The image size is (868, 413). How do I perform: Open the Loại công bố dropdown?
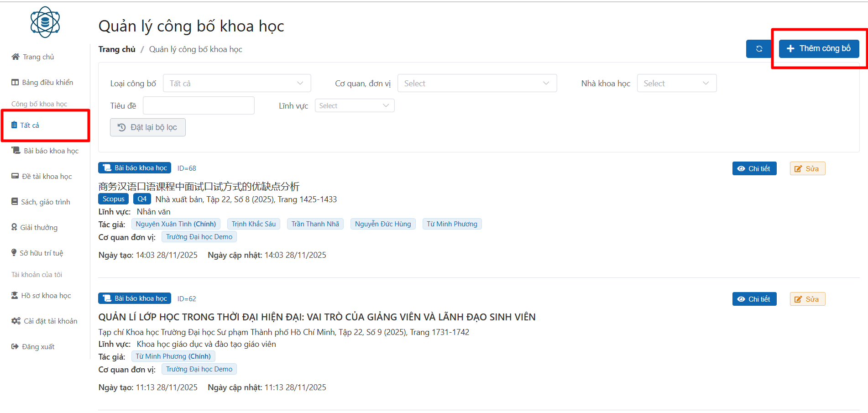(236, 83)
